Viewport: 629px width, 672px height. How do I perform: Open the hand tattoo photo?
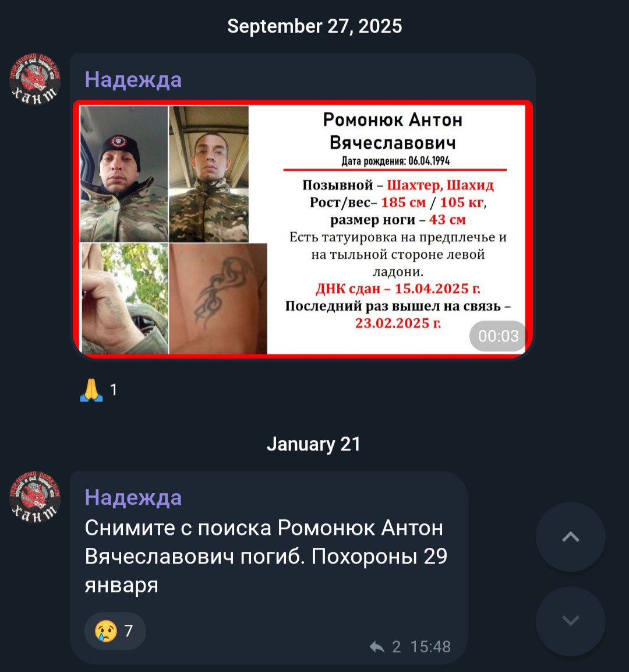point(125,298)
